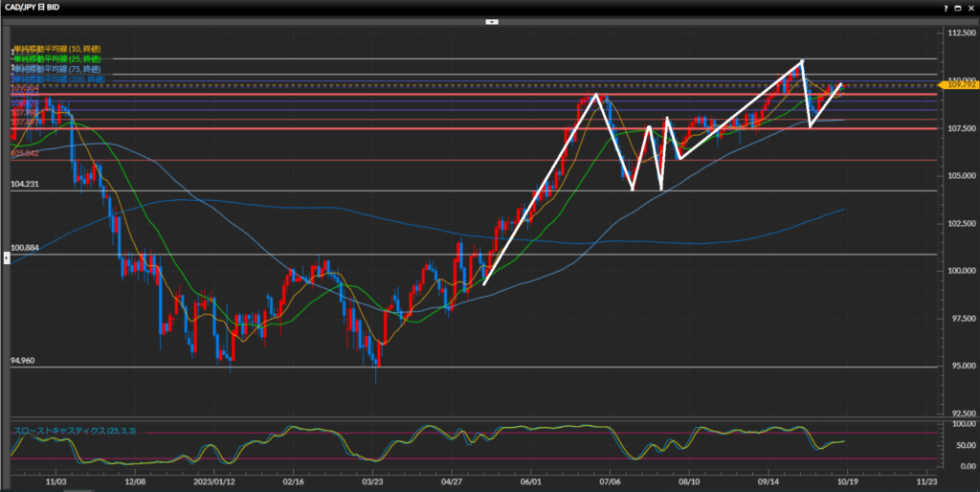
Task: Click the help question mark icon
Action: point(947,7)
